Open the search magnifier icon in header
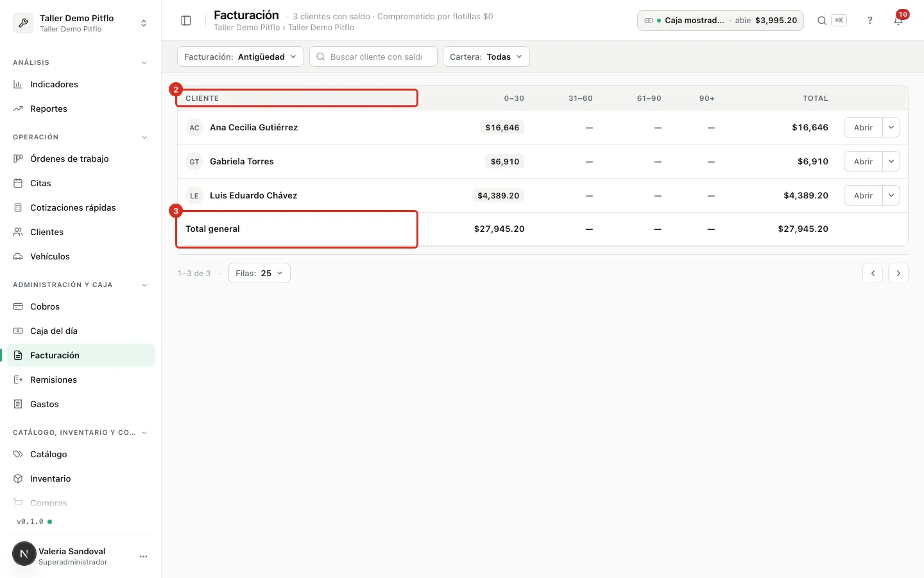 (821, 21)
